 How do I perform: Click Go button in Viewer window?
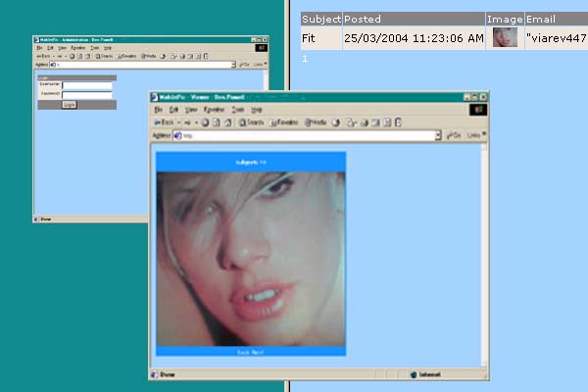(454, 135)
